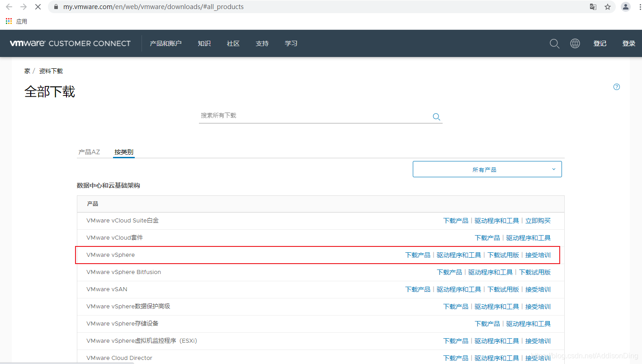
Task: Click the browser forward arrow
Action: point(24,7)
